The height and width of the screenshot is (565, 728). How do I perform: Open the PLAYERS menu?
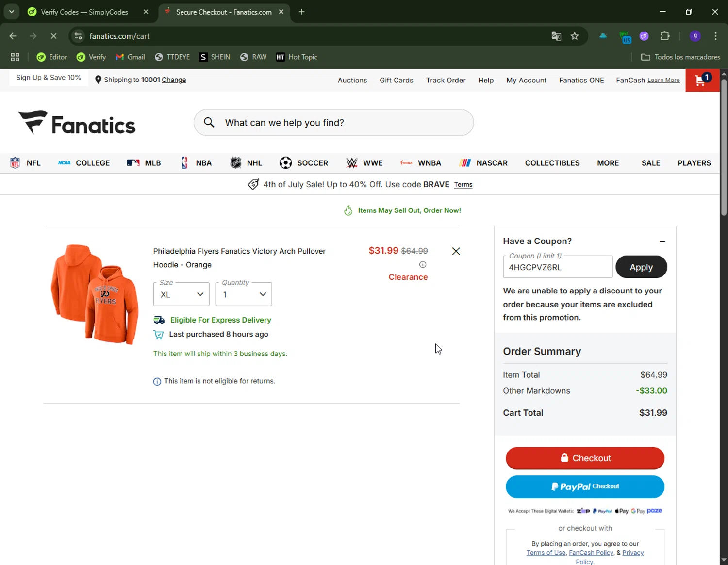pyautogui.click(x=694, y=163)
